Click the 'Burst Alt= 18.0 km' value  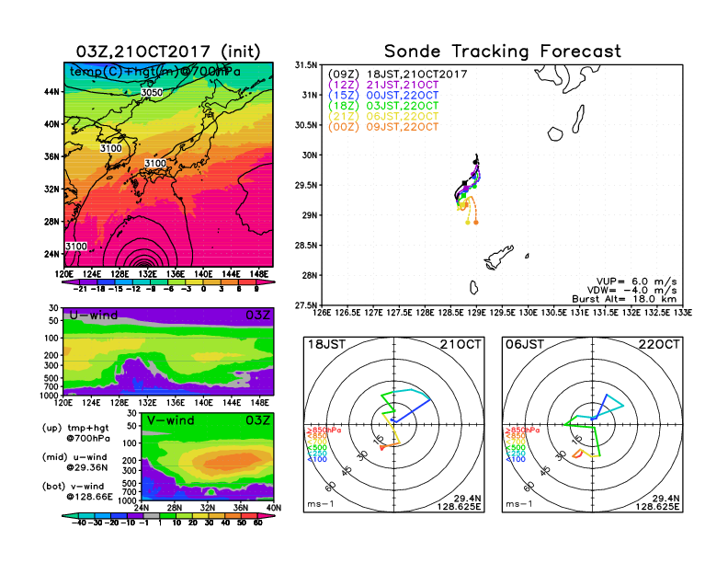pos(624,299)
